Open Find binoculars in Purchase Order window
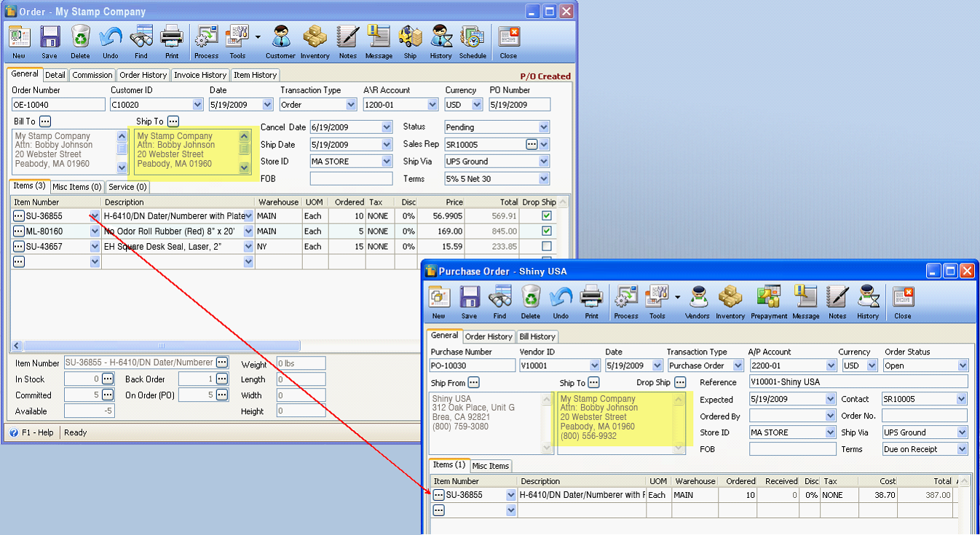The width and height of the screenshot is (980, 535). 500,297
